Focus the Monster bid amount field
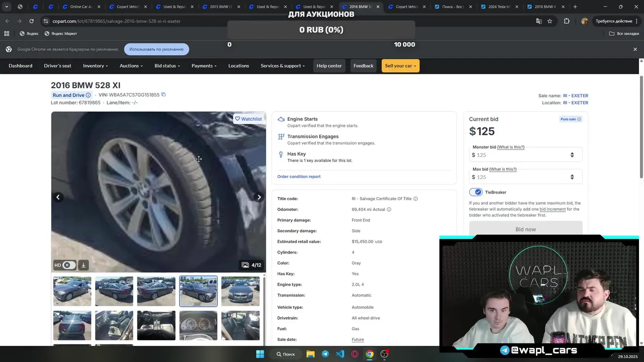Image resolution: width=644 pixels, height=362 pixels. pos(526,155)
